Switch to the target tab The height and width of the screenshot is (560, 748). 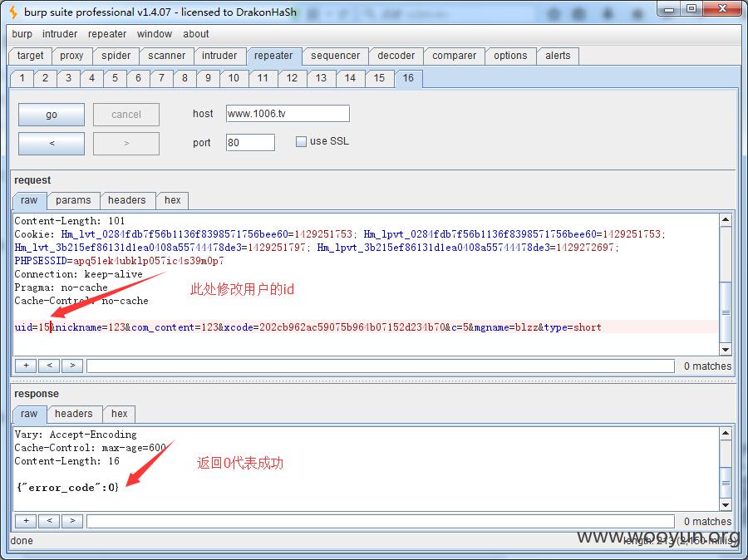pos(30,56)
